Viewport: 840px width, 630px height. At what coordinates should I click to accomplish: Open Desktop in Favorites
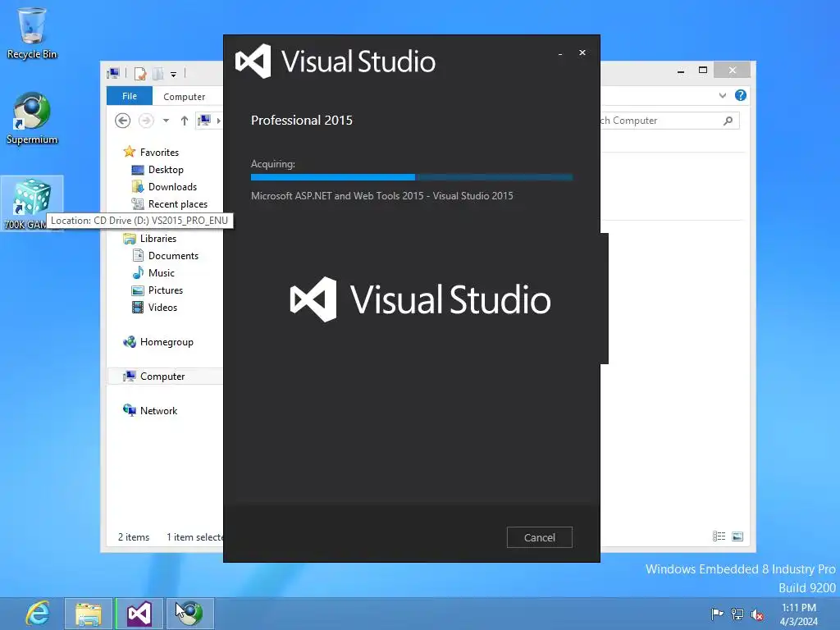(166, 169)
